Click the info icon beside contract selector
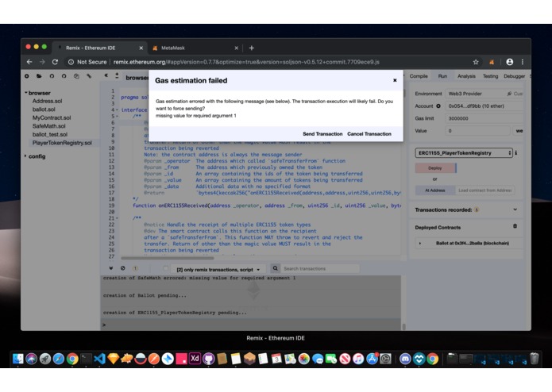 pos(516,153)
